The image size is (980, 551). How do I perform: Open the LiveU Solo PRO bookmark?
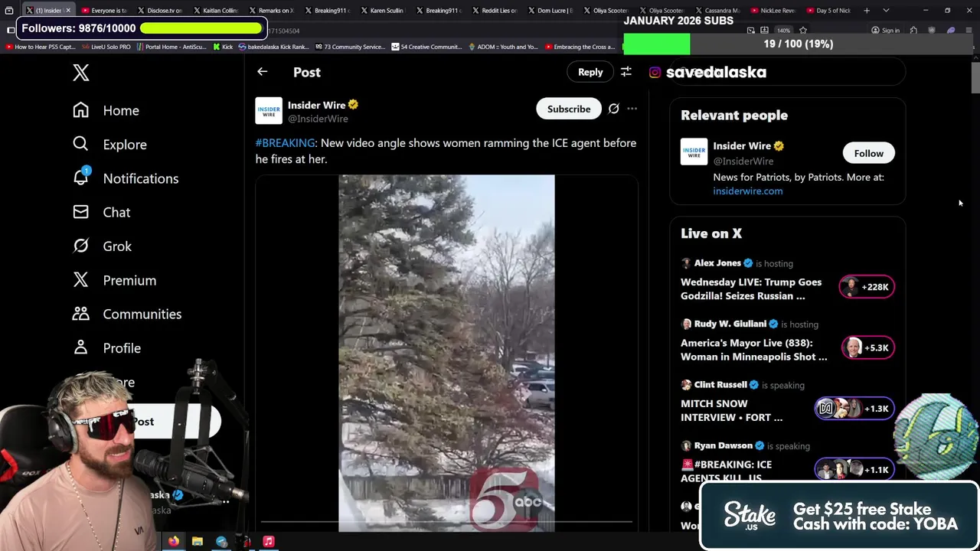coord(106,47)
